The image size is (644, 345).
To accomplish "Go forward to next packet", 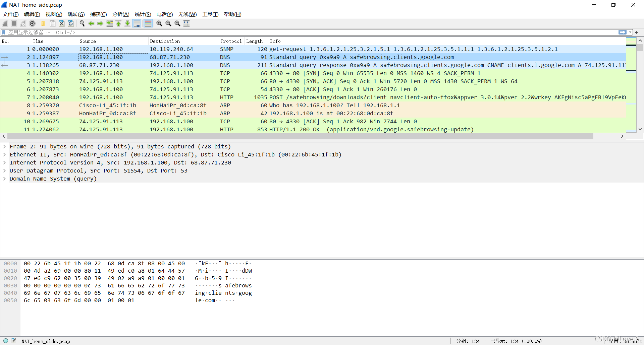I will [100, 23].
